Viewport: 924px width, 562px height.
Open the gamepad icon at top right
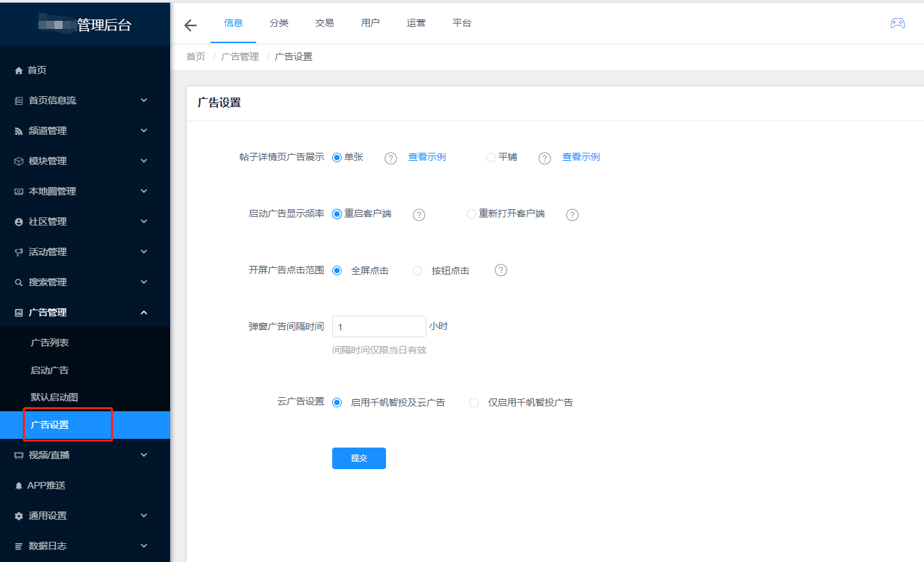[897, 23]
